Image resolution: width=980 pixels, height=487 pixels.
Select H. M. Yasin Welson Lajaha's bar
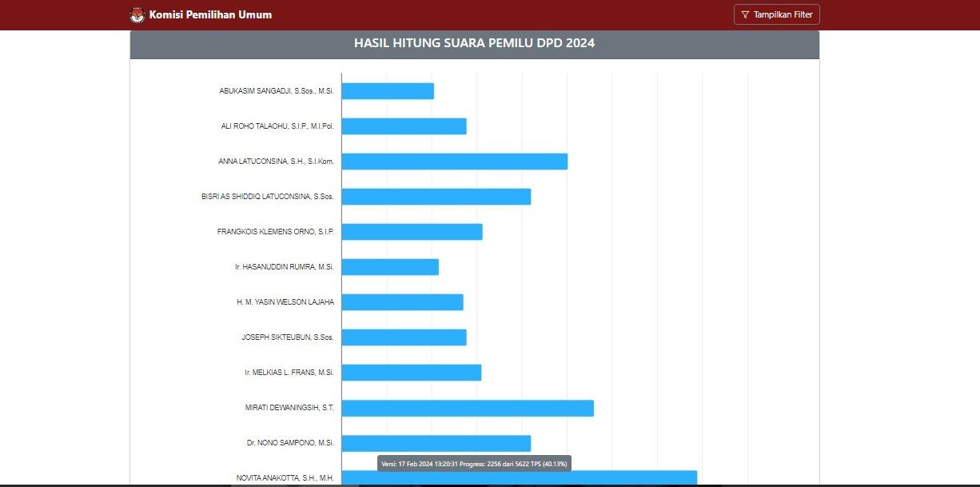402,302
